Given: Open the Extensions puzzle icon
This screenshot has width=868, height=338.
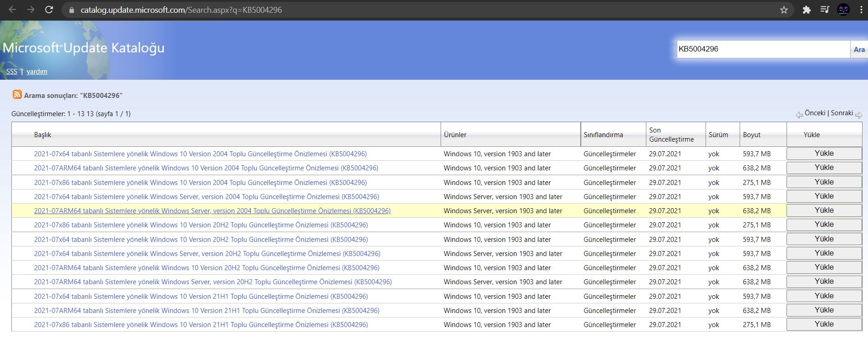Looking at the screenshot, I should click(807, 10).
